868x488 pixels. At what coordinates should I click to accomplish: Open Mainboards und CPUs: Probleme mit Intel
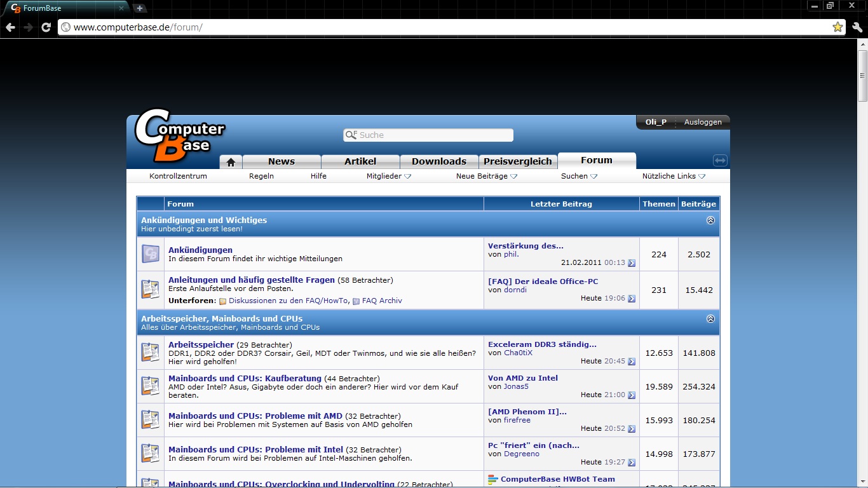tap(255, 449)
